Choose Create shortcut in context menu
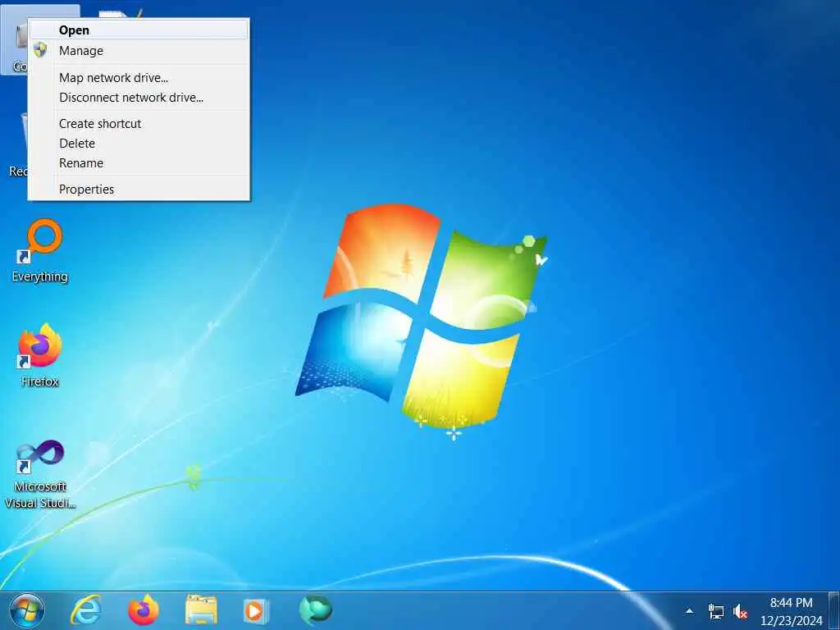 click(x=139, y=124)
